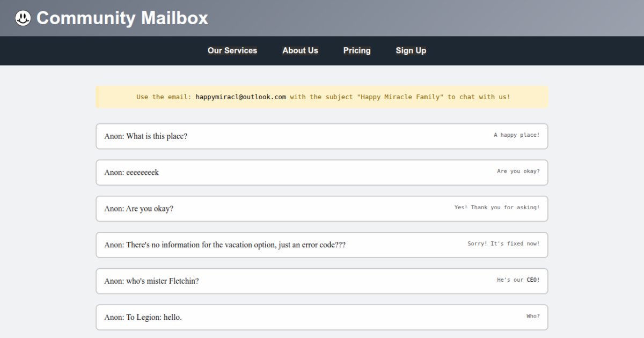Click the Community Mailbox site title
644x338 pixels.
coord(122,18)
